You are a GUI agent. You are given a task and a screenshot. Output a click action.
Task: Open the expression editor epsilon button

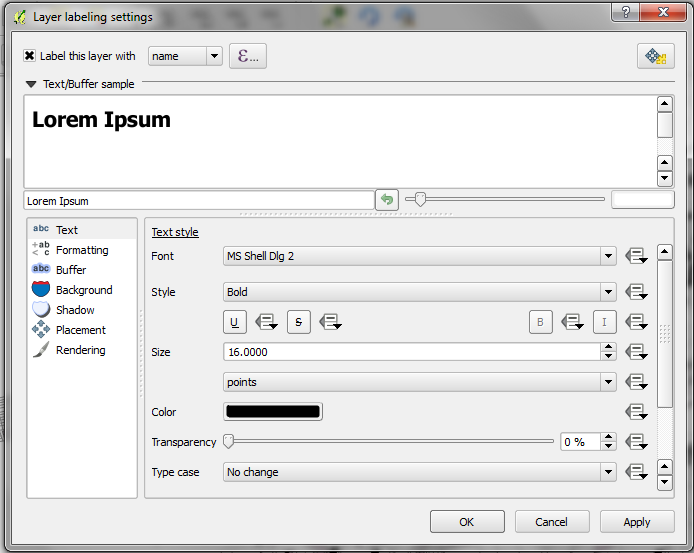point(248,56)
